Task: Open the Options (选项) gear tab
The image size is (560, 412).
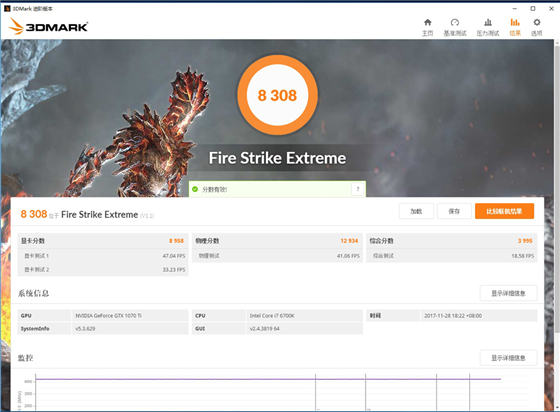Action: point(536,27)
